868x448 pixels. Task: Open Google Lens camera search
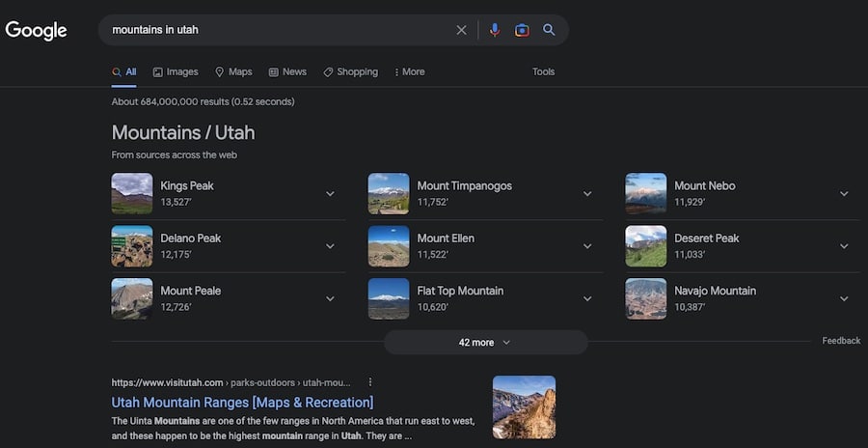[522, 30]
